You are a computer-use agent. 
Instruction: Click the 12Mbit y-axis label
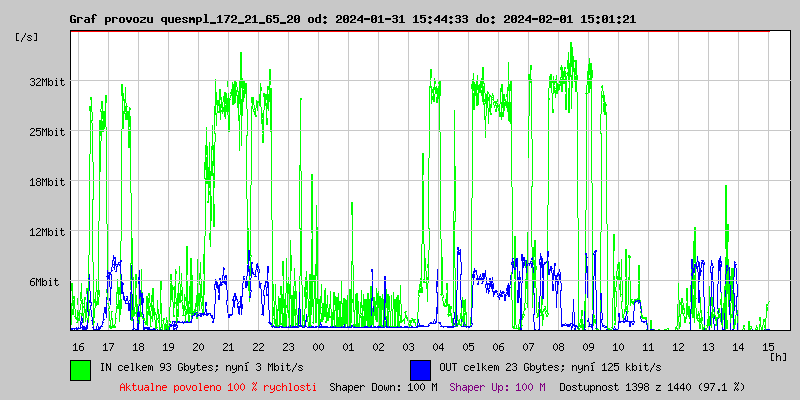click(x=46, y=232)
